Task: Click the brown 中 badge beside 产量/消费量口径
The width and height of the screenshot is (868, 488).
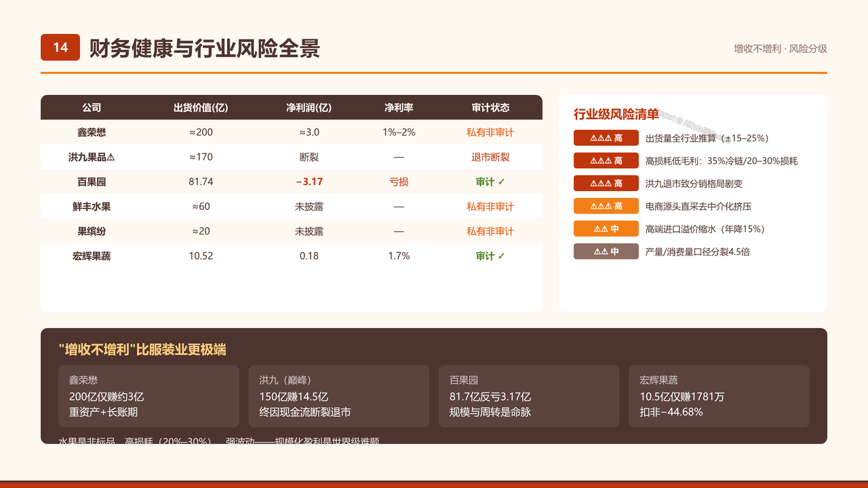Action: (x=606, y=251)
